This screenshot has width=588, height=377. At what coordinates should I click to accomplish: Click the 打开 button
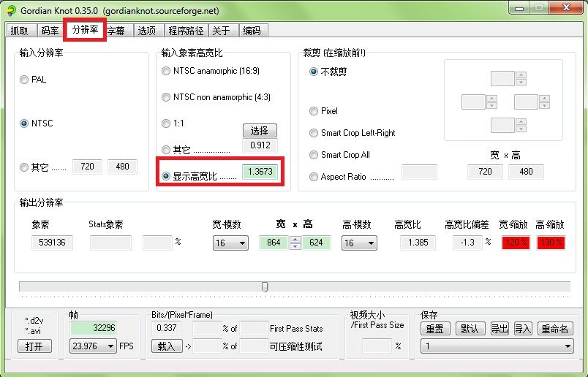point(34,346)
